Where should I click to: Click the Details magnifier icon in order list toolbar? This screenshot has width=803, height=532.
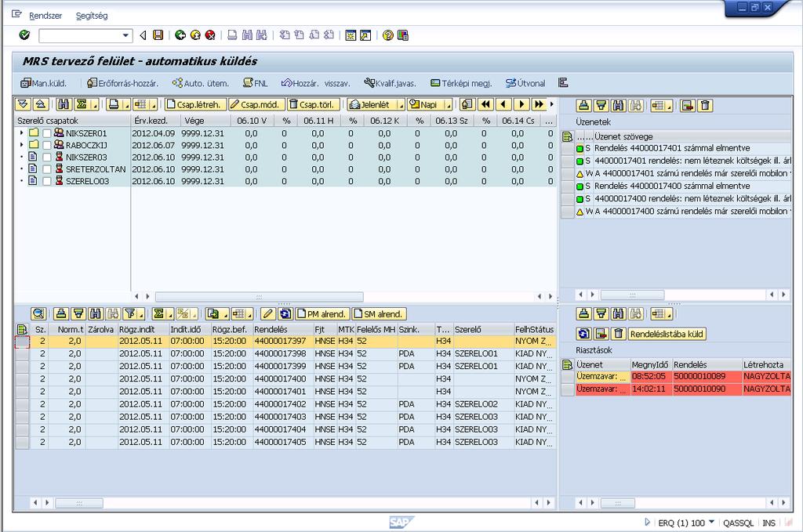pyautogui.click(x=38, y=314)
